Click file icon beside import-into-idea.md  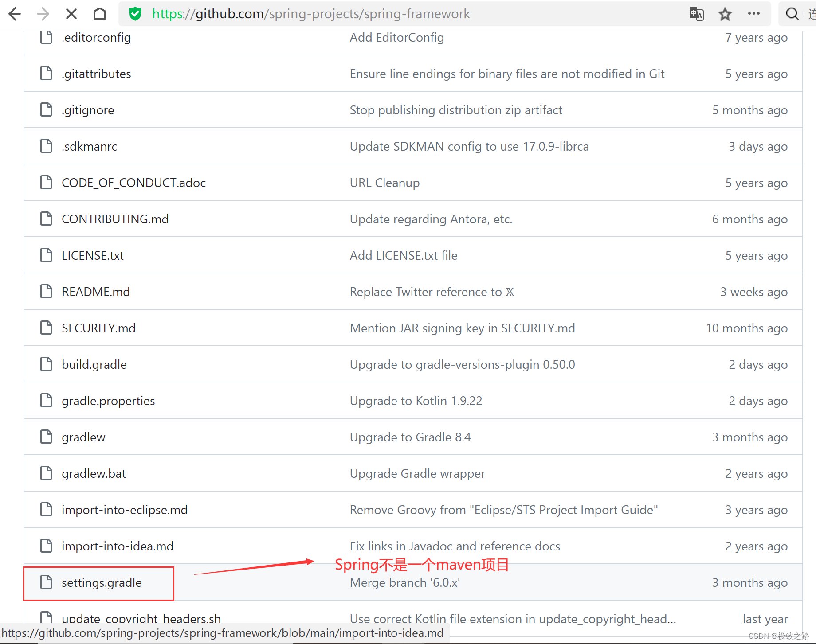[46, 546]
